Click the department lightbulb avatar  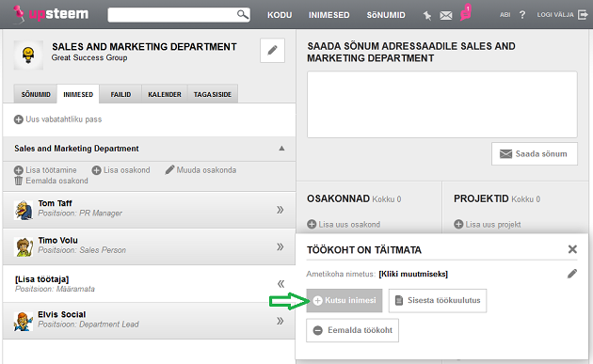pos(28,55)
